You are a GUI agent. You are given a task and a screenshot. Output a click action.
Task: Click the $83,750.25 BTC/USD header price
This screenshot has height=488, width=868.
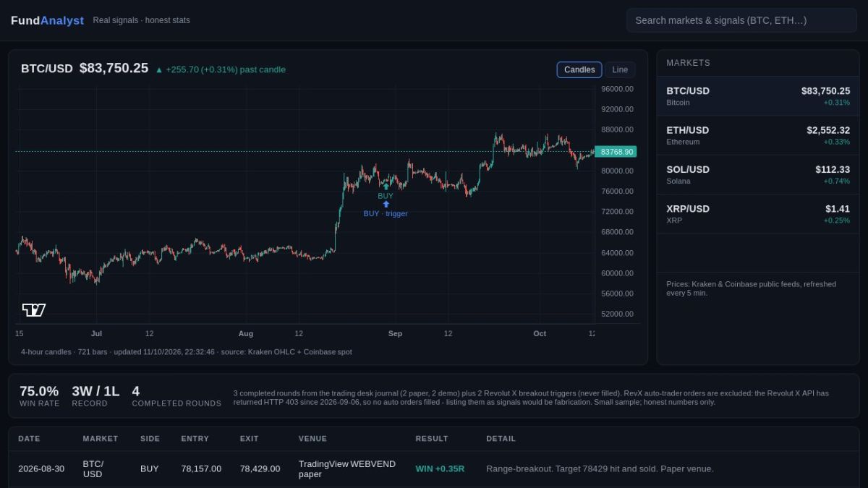tap(114, 68)
